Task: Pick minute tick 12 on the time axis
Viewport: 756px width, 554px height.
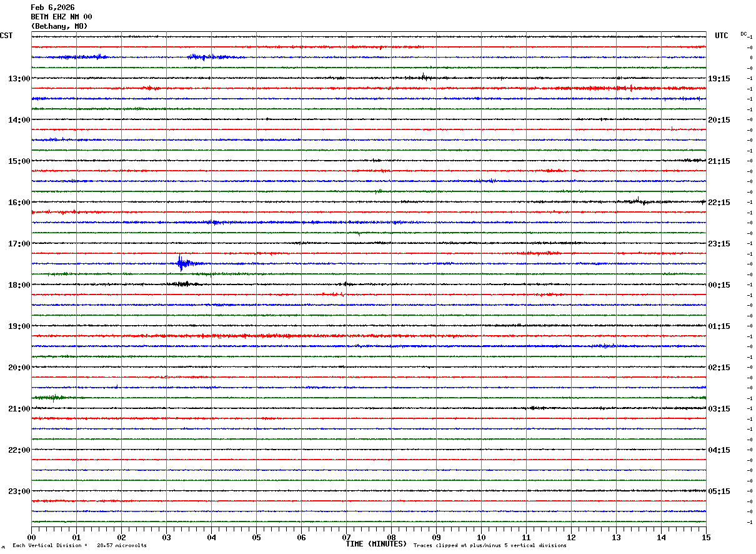Action: click(x=571, y=536)
